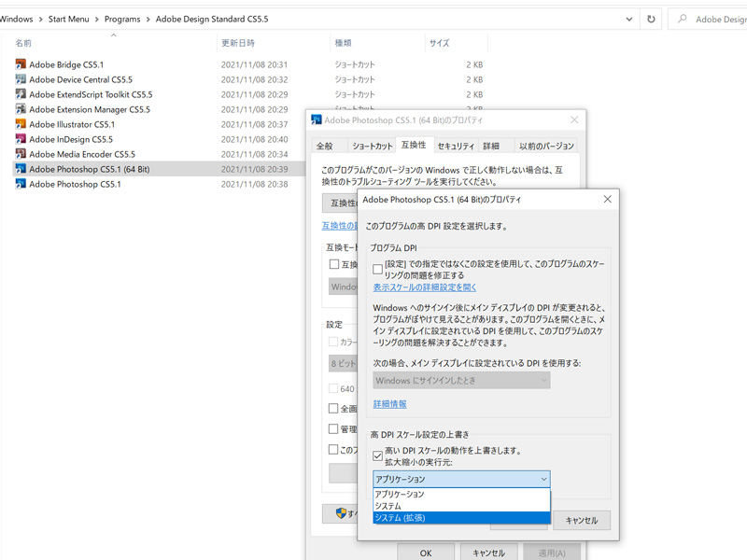Open the ショートカット tab
Viewport: 747px width, 560px height.
click(x=372, y=146)
